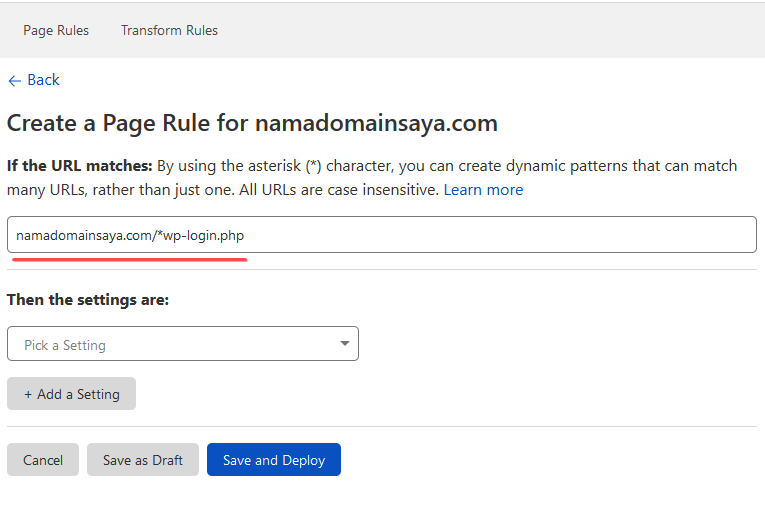Save the rule as a draft
This screenshot has width=765, height=505.
[143, 460]
